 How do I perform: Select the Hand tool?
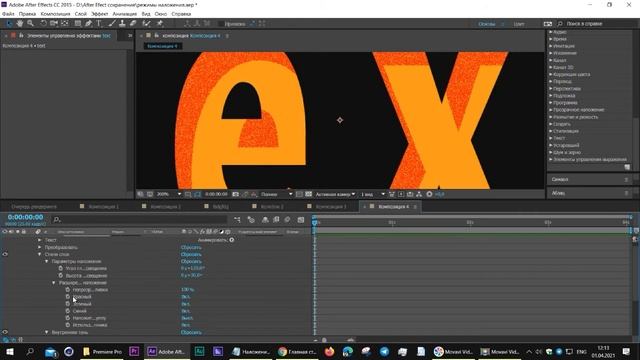20,24
